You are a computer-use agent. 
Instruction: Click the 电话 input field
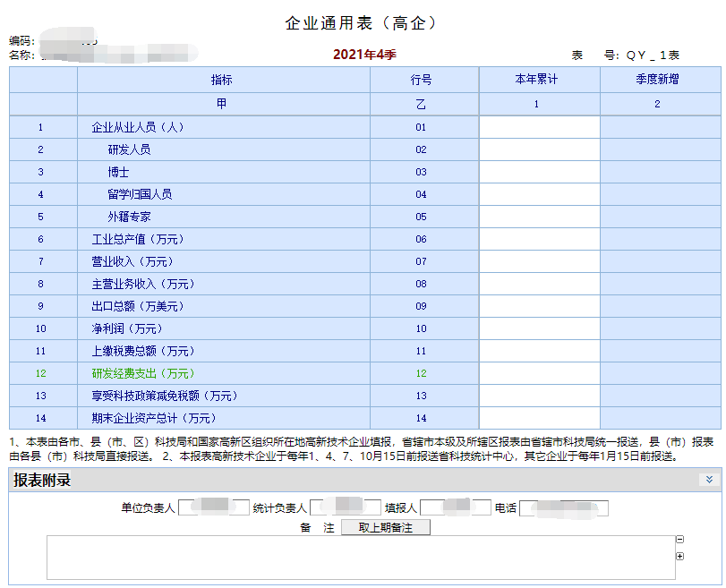[563, 508]
